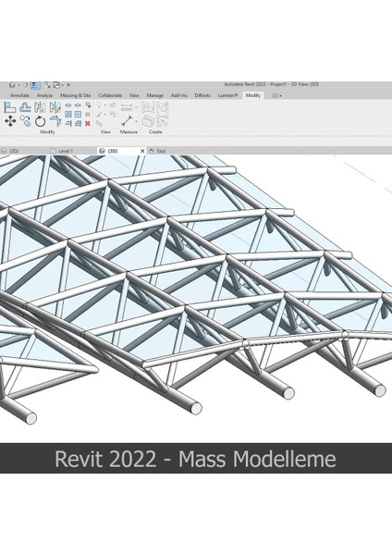This screenshot has height=555, width=392.
Task: Expand the Hide in View dropdown
Action: coord(105,105)
